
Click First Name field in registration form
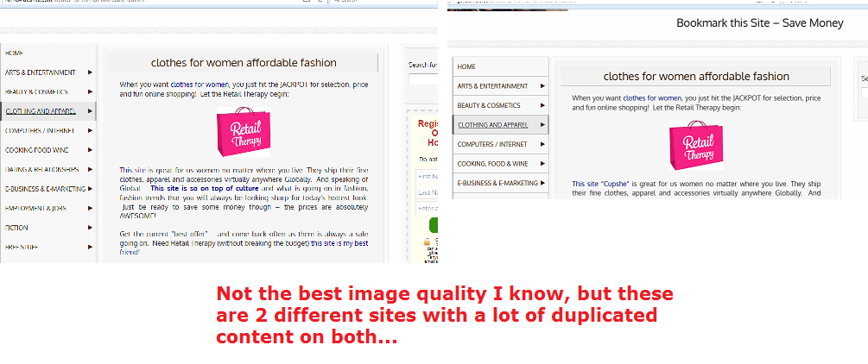coord(427,177)
